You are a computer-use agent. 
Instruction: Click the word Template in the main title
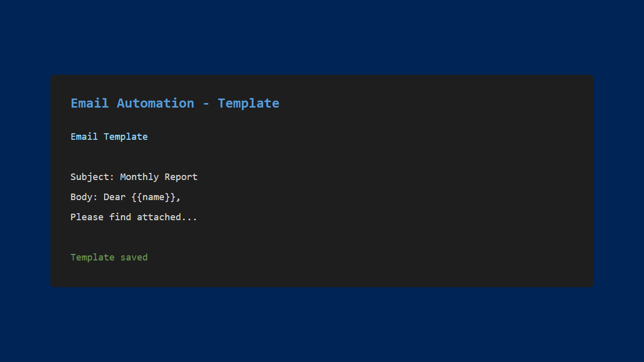248,104
